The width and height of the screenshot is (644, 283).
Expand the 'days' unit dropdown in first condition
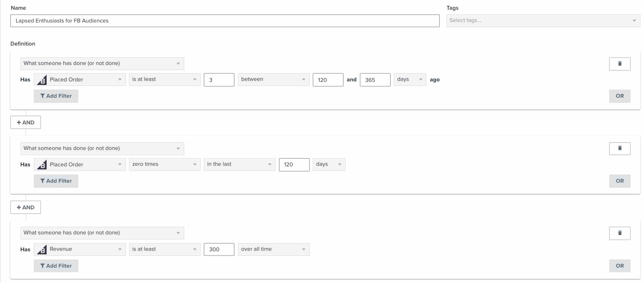410,79
